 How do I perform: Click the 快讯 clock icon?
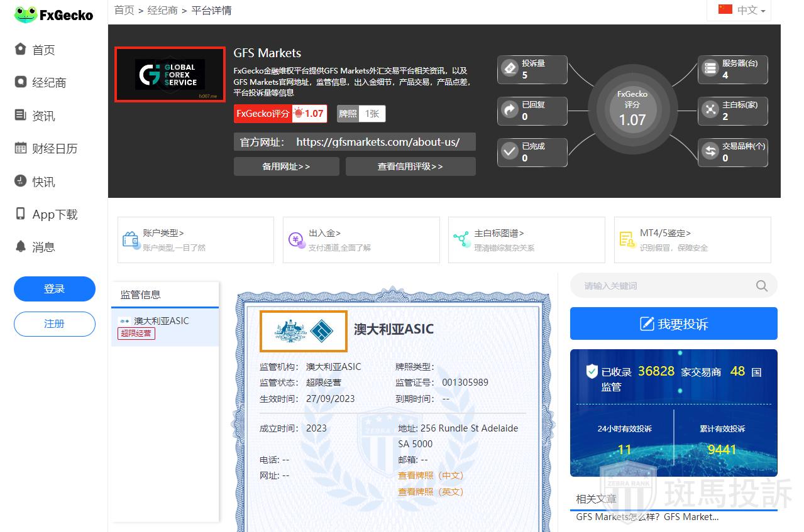pos(21,182)
